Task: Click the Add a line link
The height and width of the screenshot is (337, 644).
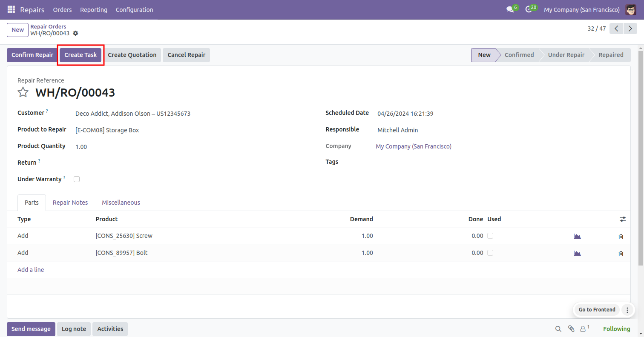Action: point(31,270)
